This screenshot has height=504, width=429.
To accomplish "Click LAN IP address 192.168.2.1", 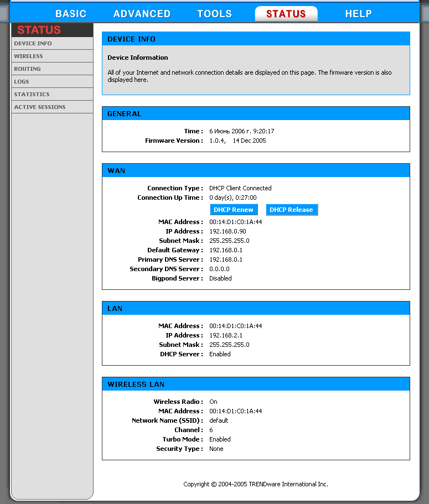I will [225, 335].
